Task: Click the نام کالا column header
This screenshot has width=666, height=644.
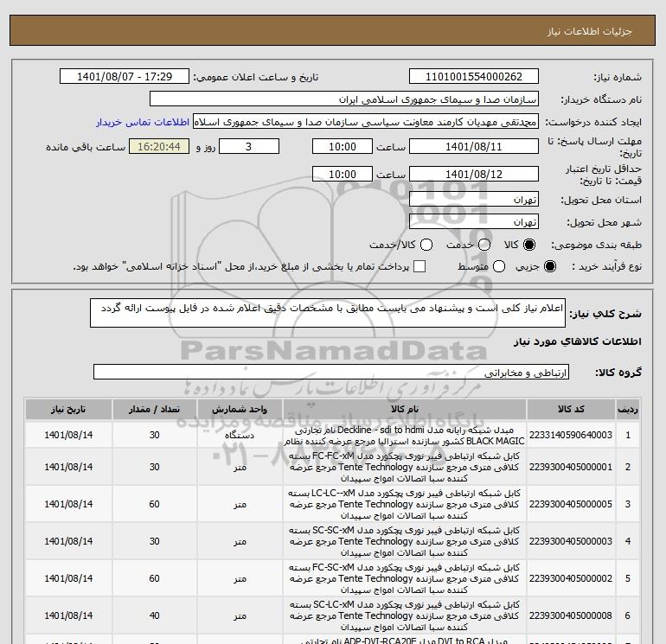Action: tap(405, 410)
